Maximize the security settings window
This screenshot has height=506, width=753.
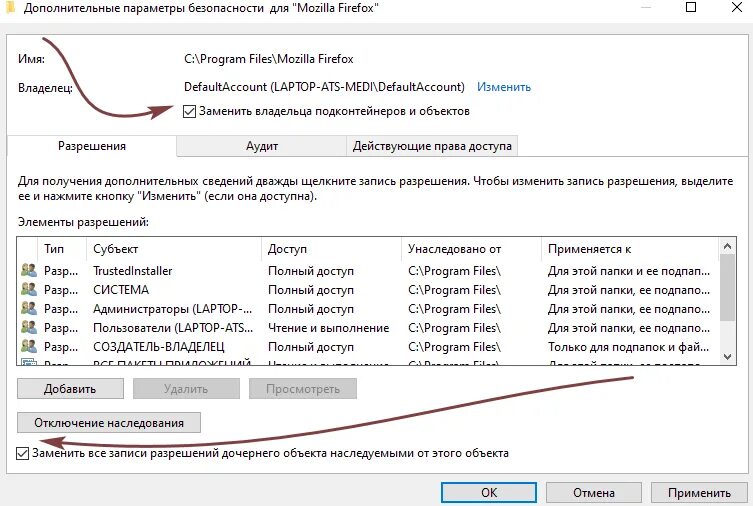[x=691, y=7]
